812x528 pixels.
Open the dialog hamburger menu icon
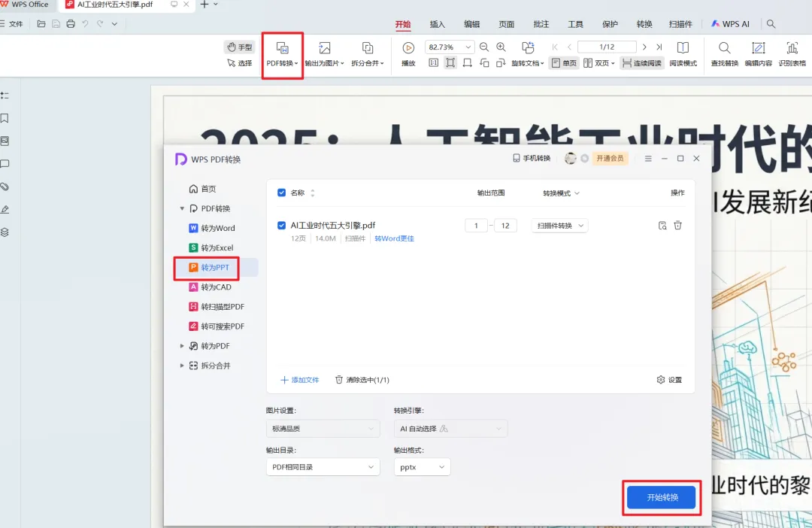[648, 159]
